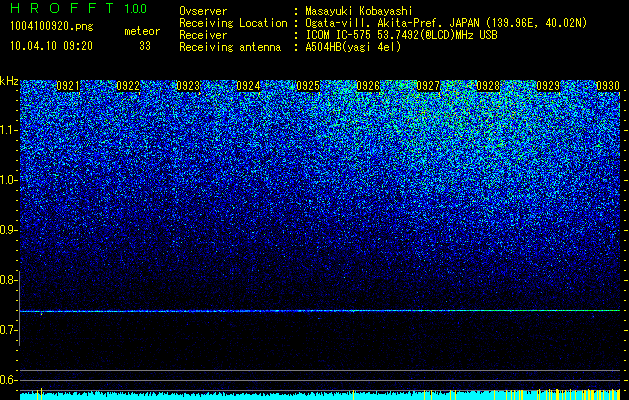The image size is (629, 400).
Task: Click the 0928 time marker
Action: point(488,86)
